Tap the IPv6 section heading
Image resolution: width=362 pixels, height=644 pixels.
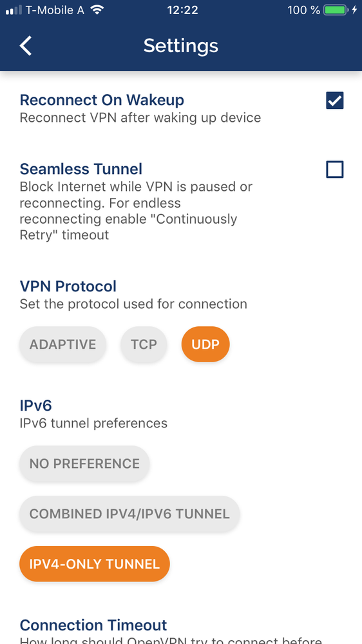(35, 405)
